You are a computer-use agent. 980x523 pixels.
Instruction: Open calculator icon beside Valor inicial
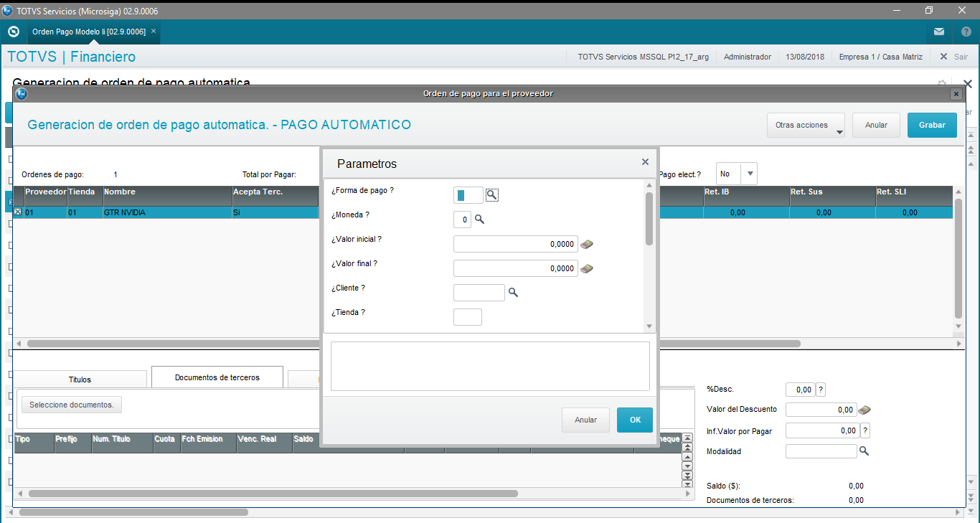click(587, 244)
